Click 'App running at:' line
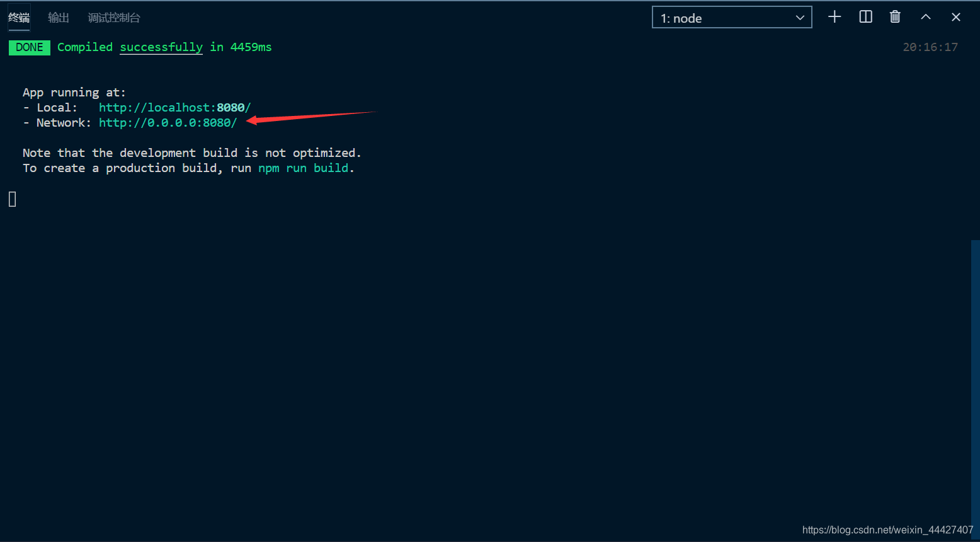Viewport: 980px width, 542px height. [74, 93]
